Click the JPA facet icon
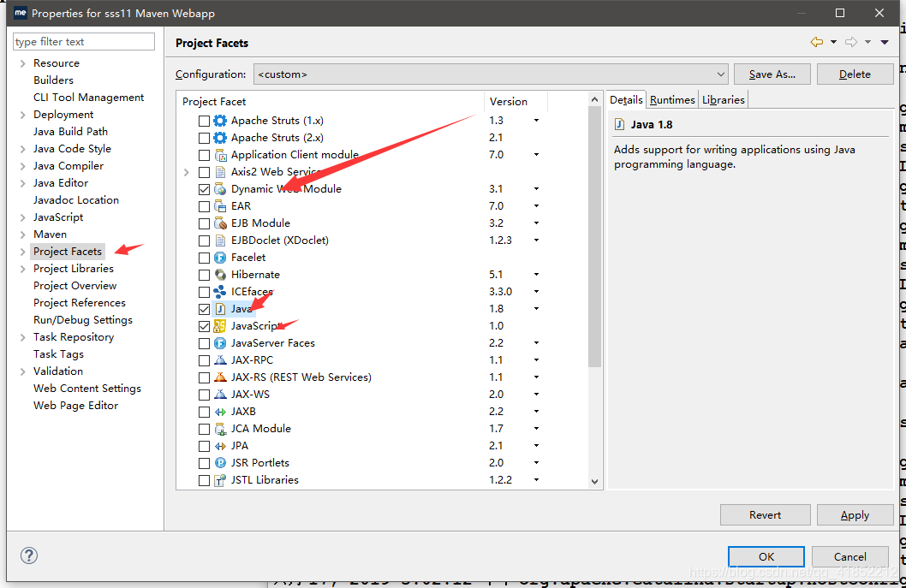This screenshot has height=588, width=906. [x=220, y=446]
